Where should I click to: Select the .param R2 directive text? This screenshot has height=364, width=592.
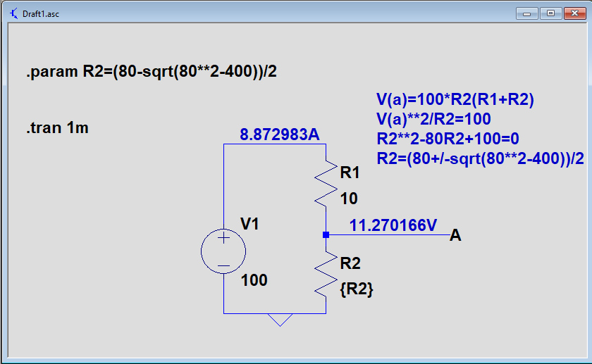click(152, 71)
